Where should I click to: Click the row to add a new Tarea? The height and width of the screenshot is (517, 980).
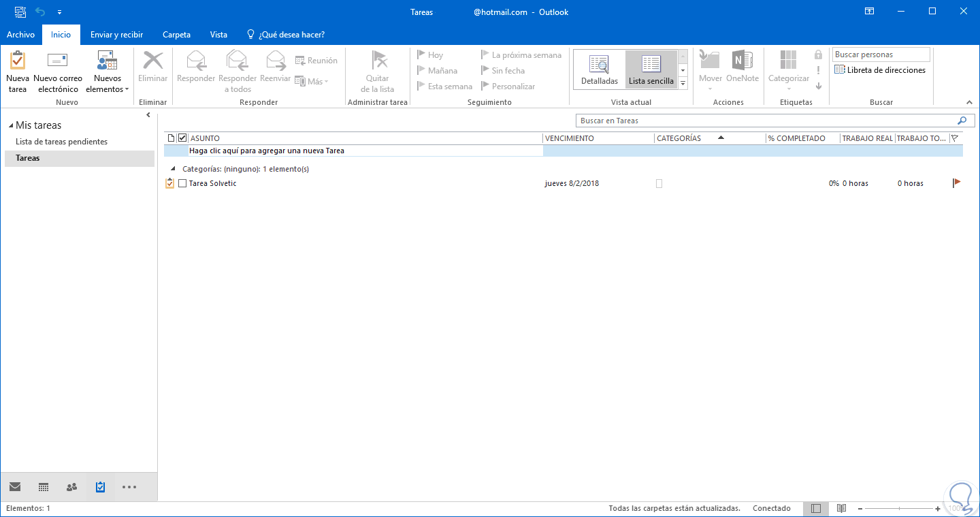(563, 151)
